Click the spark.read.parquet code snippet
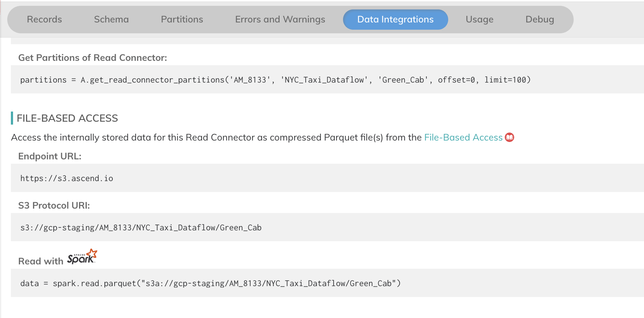This screenshot has height=318, width=644. coord(210,283)
